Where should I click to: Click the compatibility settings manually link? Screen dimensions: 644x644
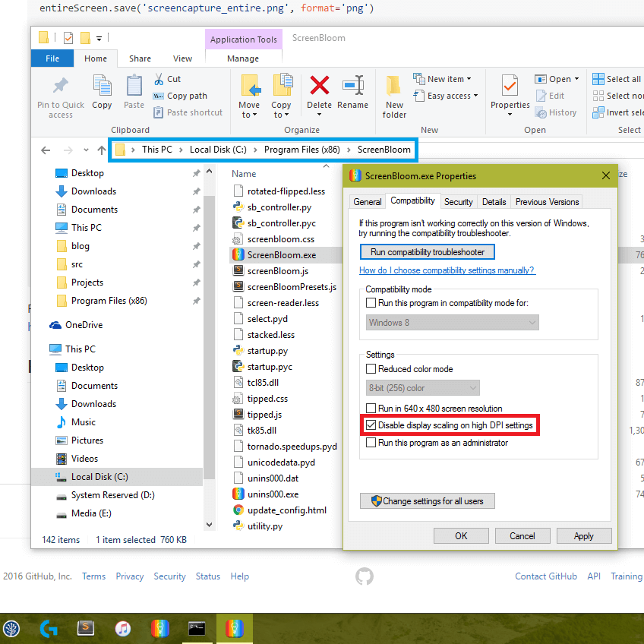click(447, 270)
